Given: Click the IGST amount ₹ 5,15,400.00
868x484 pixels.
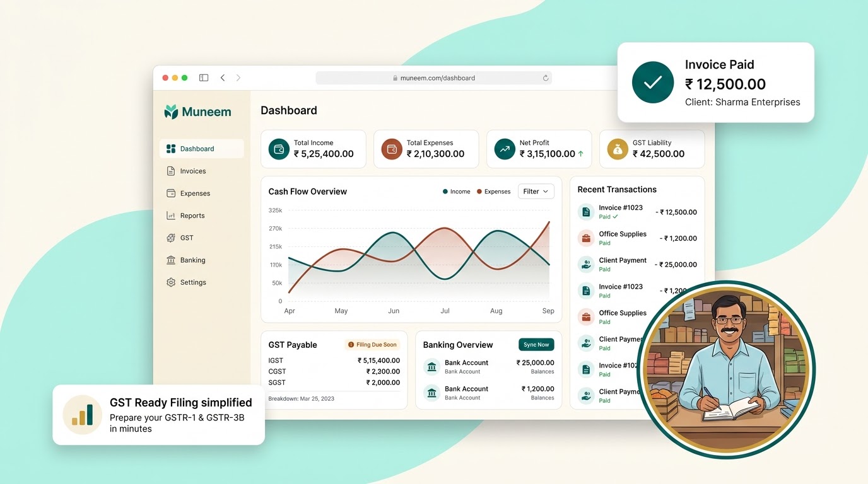Looking at the screenshot, I should [378, 360].
